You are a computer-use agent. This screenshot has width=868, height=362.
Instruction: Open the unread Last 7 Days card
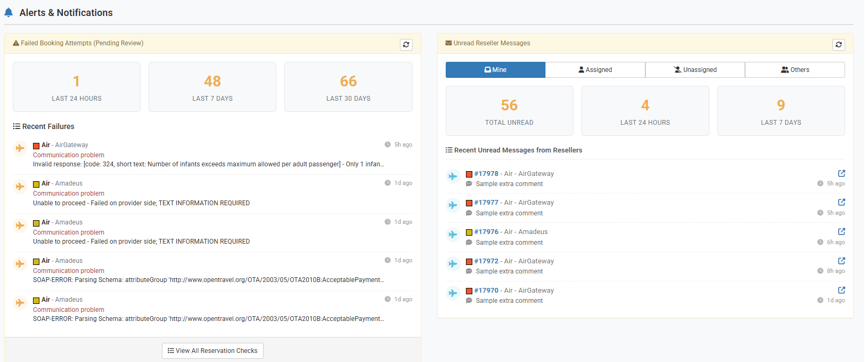click(x=781, y=111)
